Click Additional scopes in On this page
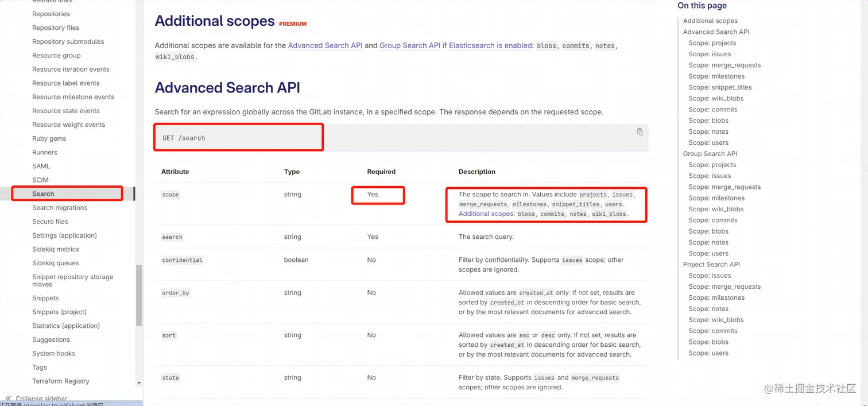This screenshot has width=868, height=406. click(710, 21)
